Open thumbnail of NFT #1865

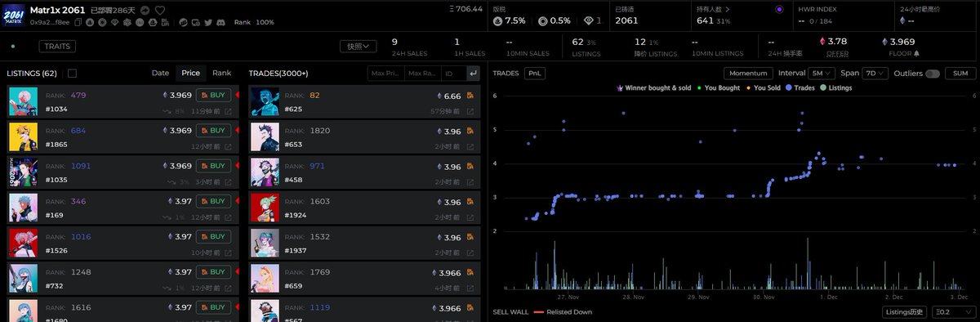[x=23, y=136]
